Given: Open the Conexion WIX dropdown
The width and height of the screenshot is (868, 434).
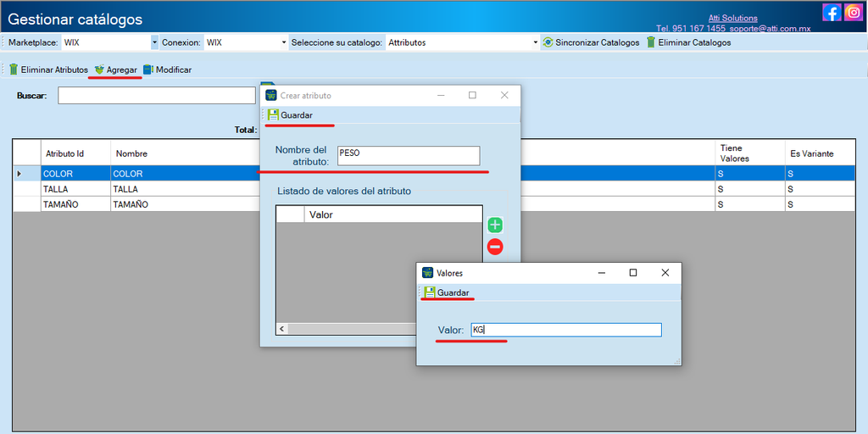Looking at the screenshot, I should click(285, 42).
